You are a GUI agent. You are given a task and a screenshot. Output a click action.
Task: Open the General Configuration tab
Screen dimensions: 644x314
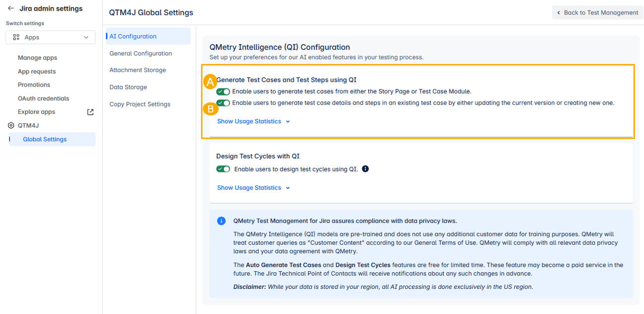[140, 53]
